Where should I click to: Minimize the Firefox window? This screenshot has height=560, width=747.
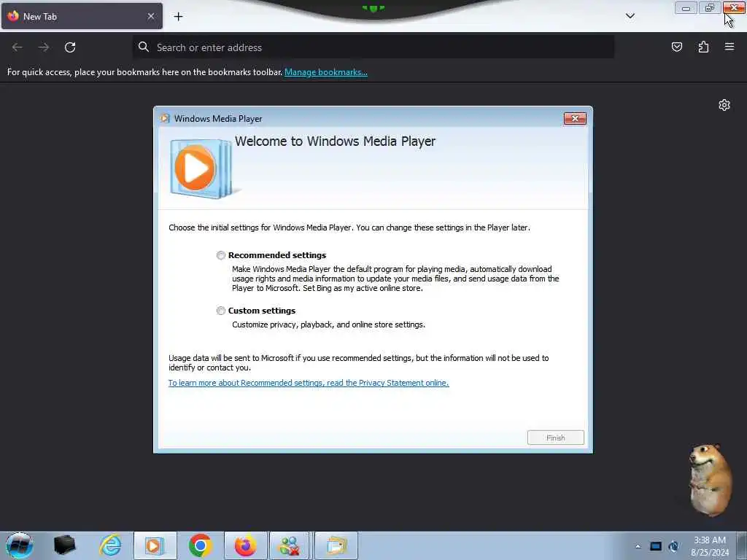click(686, 8)
